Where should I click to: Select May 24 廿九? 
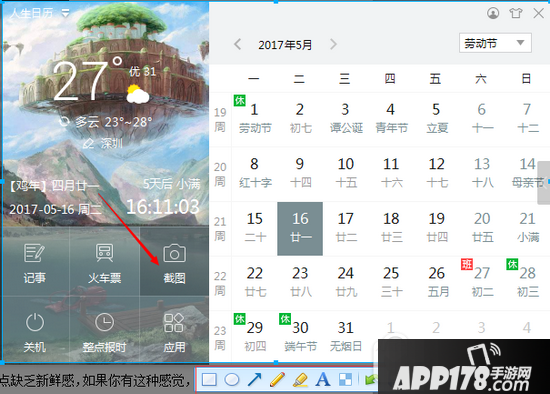click(x=346, y=283)
